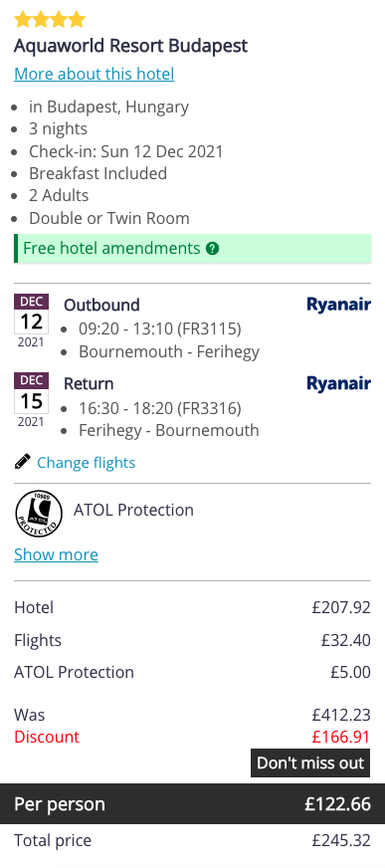This screenshot has width=385, height=868.
Task: Click the ATOL Protected logo
Action: [39, 514]
